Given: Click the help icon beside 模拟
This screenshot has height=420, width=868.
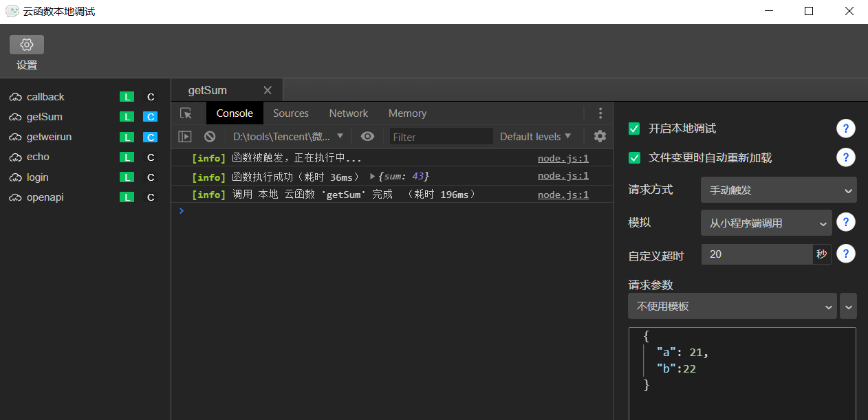Looking at the screenshot, I should [x=846, y=222].
